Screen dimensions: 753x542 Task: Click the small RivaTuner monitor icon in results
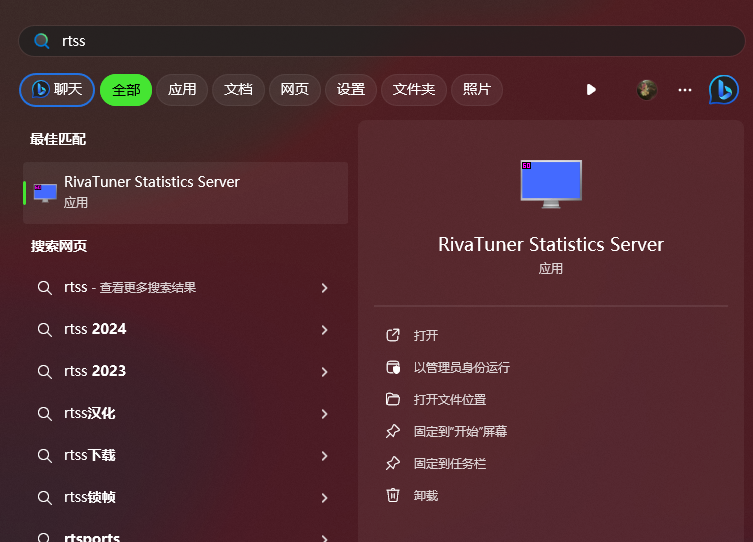pyautogui.click(x=45, y=193)
